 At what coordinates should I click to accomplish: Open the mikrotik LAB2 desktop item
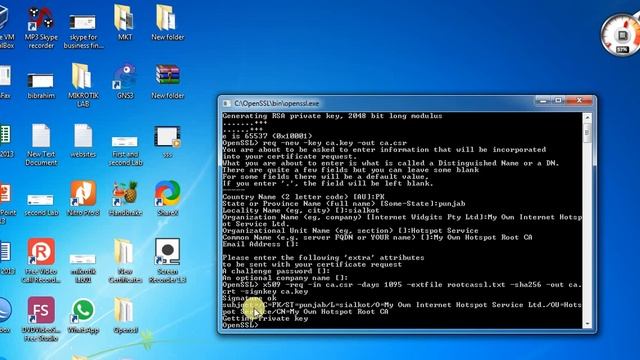click(x=83, y=268)
